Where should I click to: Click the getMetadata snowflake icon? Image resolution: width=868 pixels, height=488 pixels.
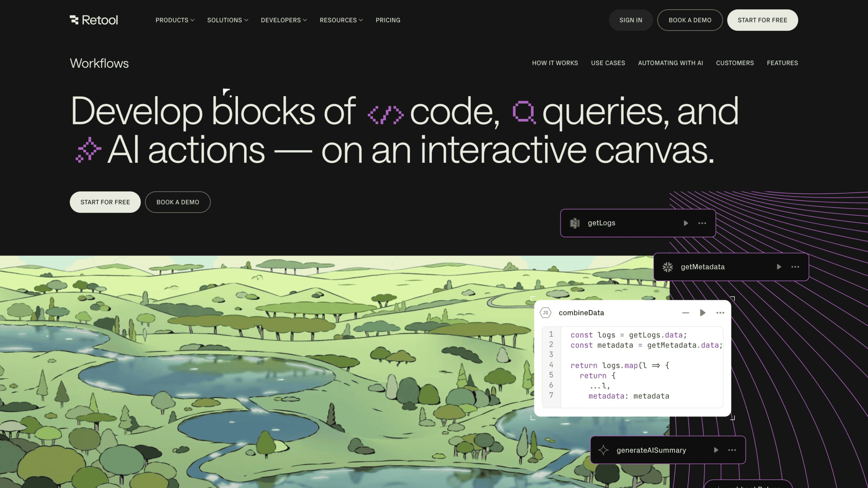click(x=668, y=267)
